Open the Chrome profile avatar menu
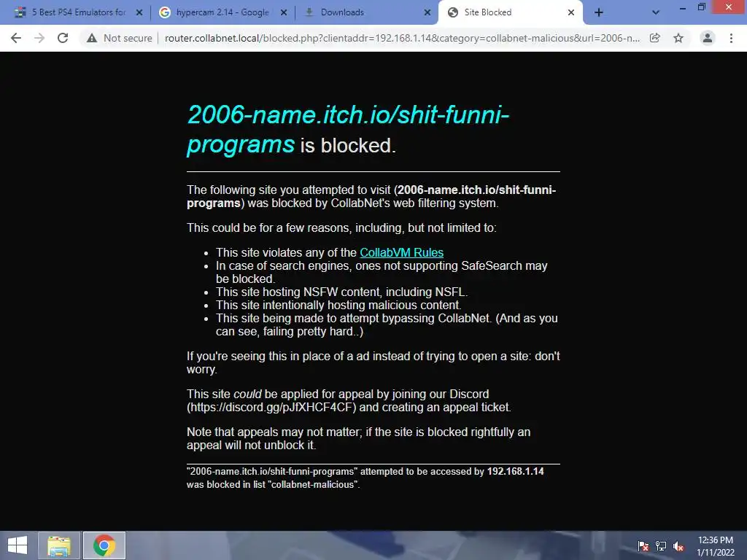 (x=708, y=38)
